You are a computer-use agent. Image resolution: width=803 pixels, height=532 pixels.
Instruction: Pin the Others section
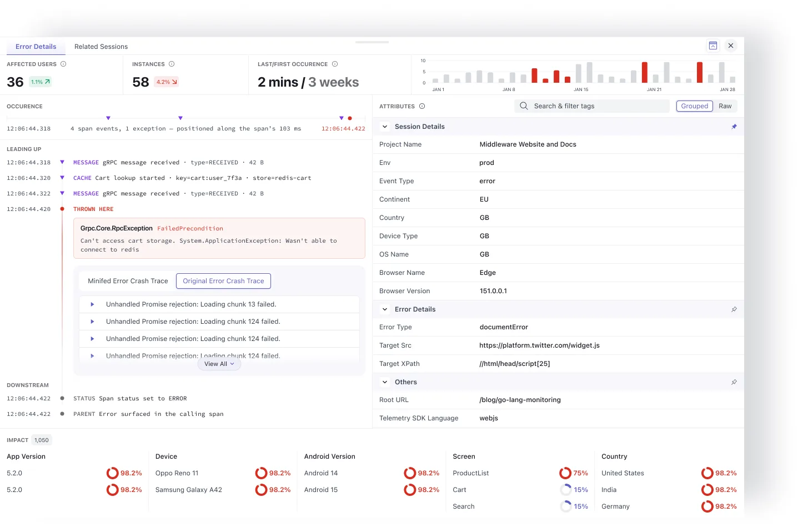coord(734,382)
